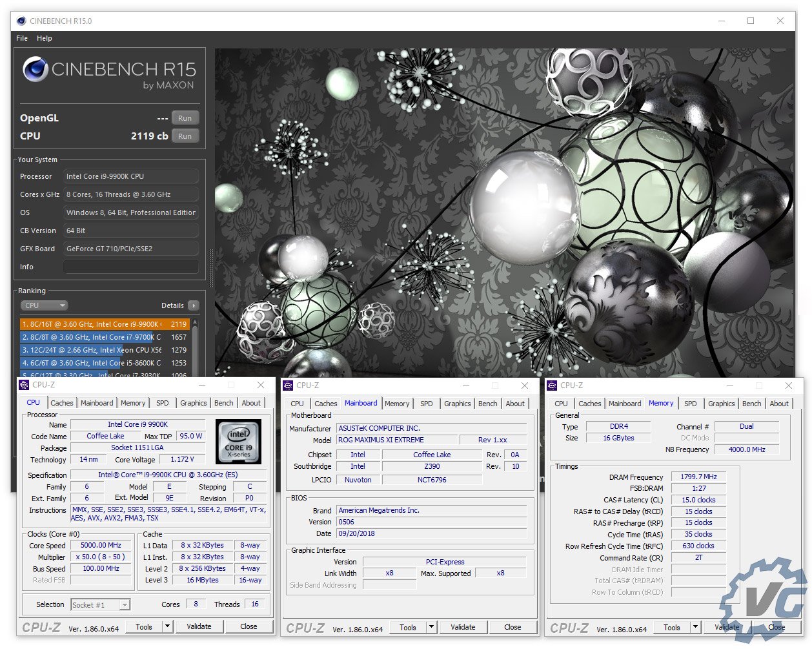
Task: Run the OpenGL benchmark
Action: tap(185, 118)
